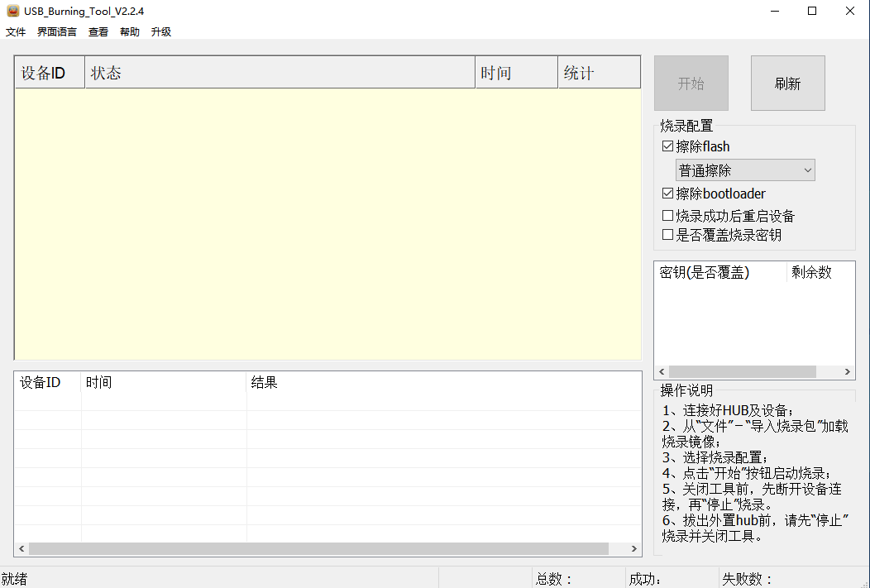The width and height of the screenshot is (870, 588).
Task: Open the 查看 view menu
Action: (x=98, y=31)
